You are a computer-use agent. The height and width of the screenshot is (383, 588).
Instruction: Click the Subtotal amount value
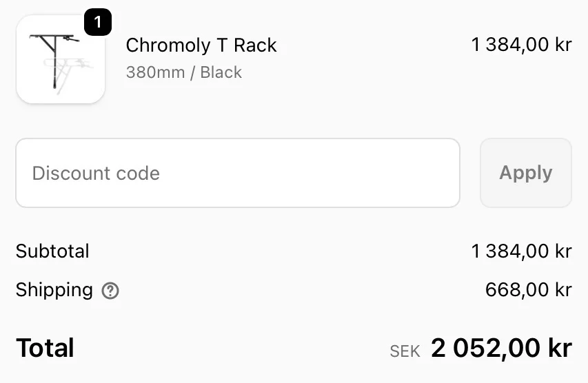(x=521, y=251)
